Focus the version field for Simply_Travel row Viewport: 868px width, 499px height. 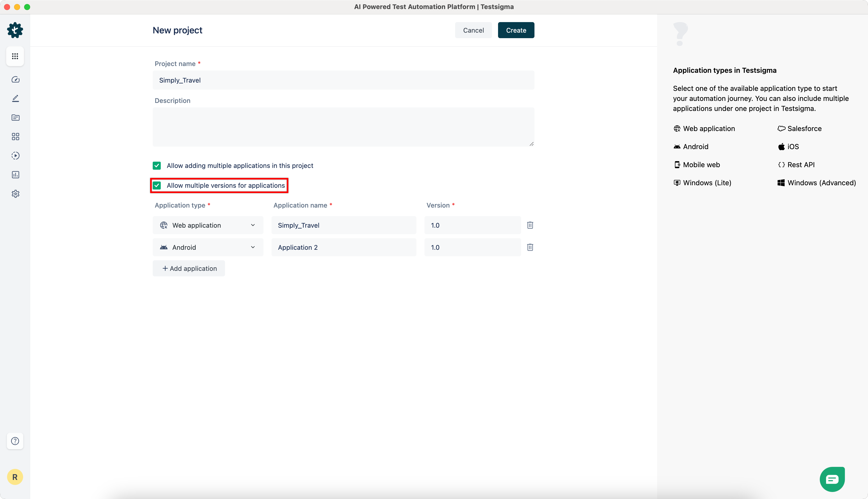(x=472, y=225)
